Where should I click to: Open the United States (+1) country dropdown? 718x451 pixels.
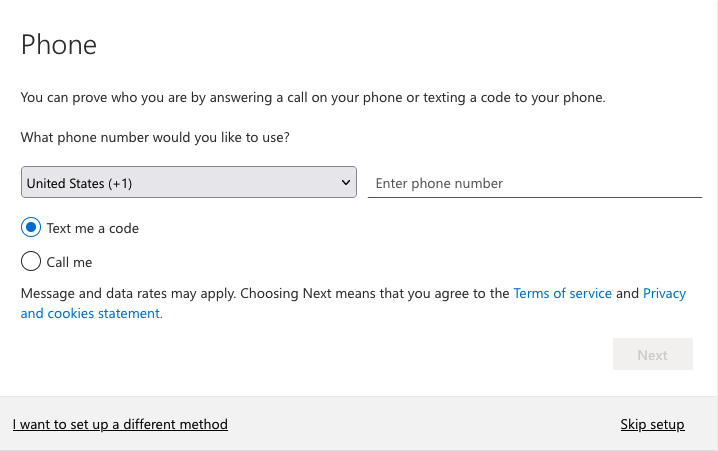tap(188, 183)
